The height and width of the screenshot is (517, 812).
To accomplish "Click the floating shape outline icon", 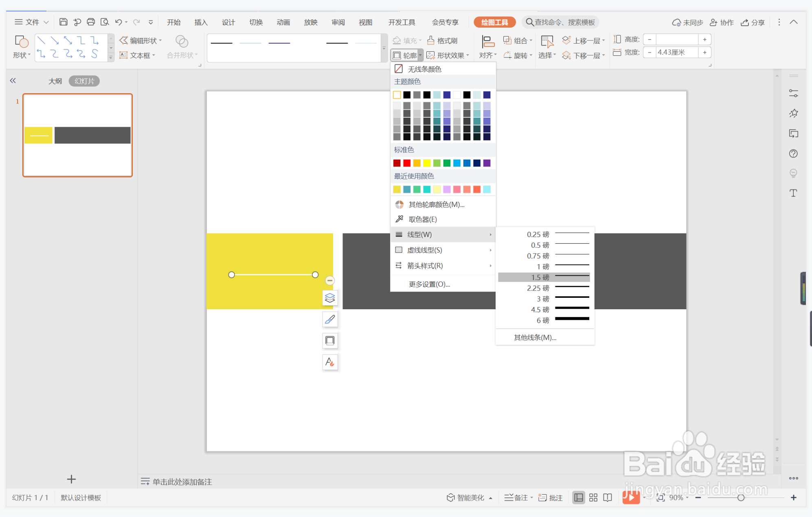I will [330, 341].
